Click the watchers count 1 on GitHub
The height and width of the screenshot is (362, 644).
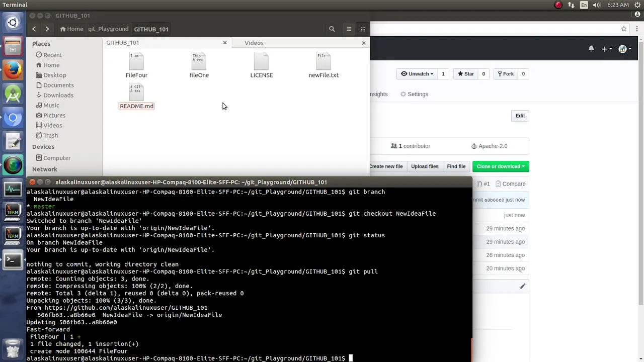(443, 74)
